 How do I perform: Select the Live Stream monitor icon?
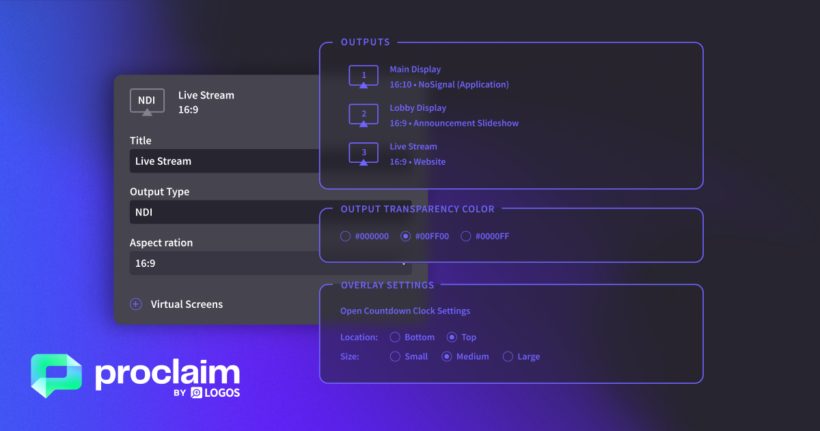pos(363,154)
